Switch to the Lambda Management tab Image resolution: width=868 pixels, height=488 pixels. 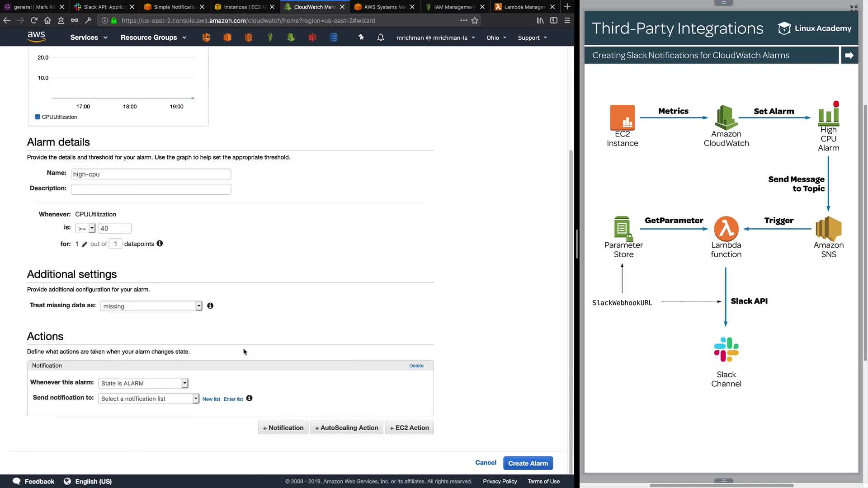pos(524,7)
